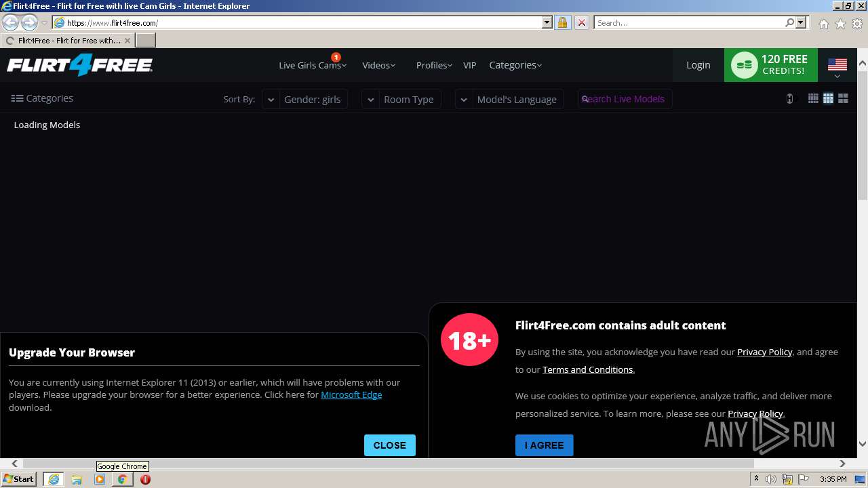Viewport: 868px width, 488px height.
Task: Expand the address bar history dropdown
Action: click(547, 22)
